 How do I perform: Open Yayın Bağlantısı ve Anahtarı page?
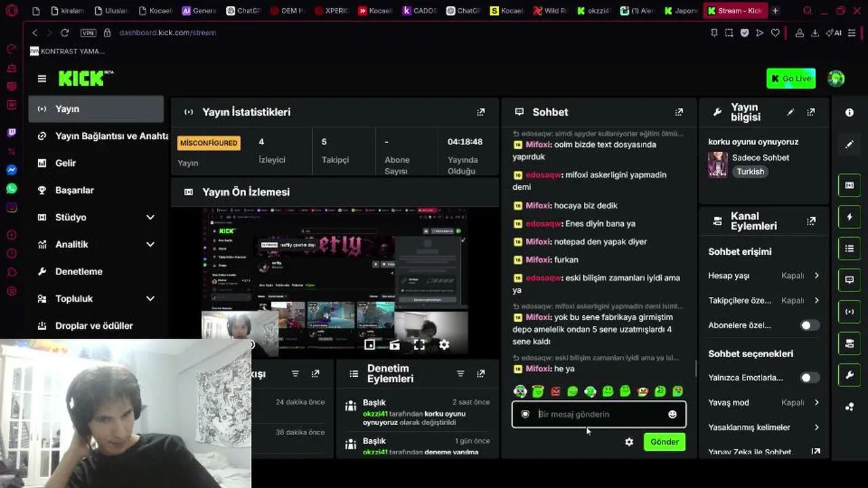pos(100,136)
